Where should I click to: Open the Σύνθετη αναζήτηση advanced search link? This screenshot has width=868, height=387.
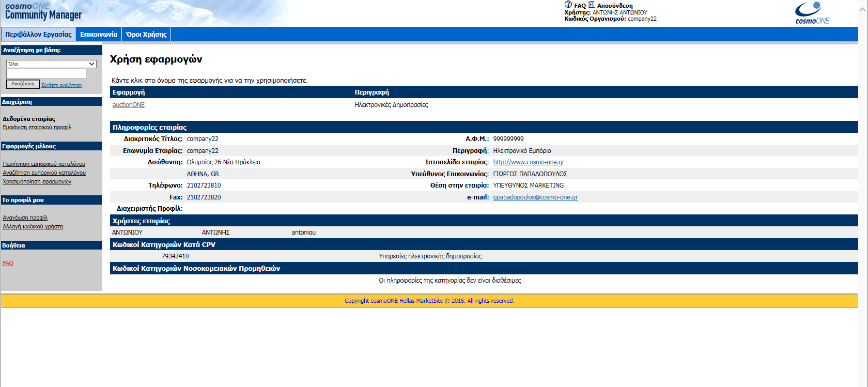click(61, 85)
